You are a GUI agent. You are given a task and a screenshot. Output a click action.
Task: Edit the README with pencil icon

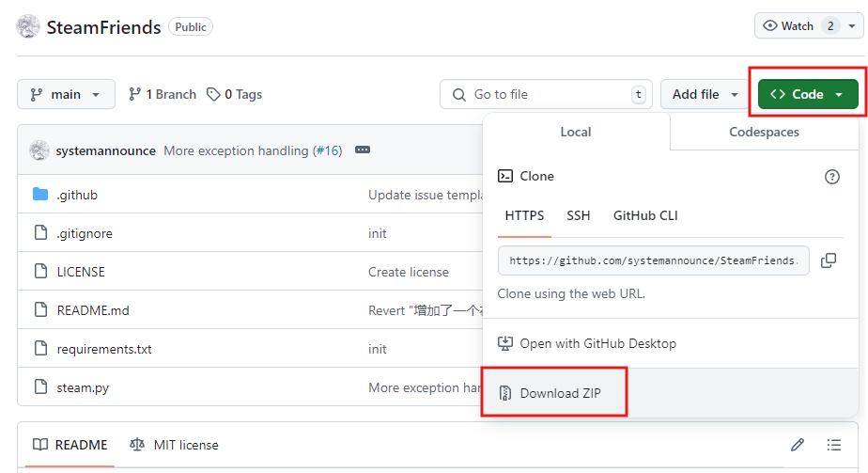[798, 445]
